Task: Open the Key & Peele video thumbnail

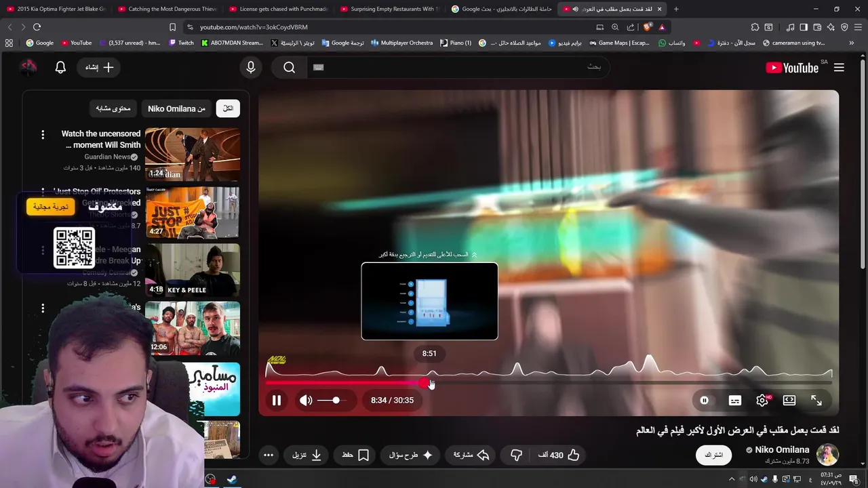Action: coord(193,270)
